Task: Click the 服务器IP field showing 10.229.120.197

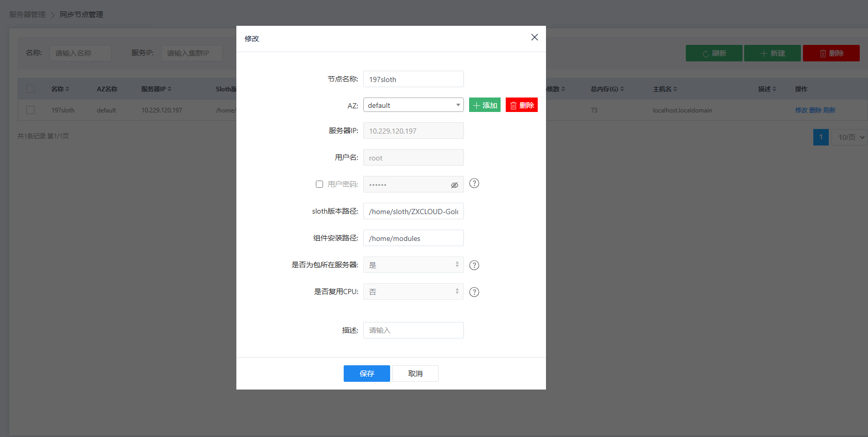Action: (413, 131)
